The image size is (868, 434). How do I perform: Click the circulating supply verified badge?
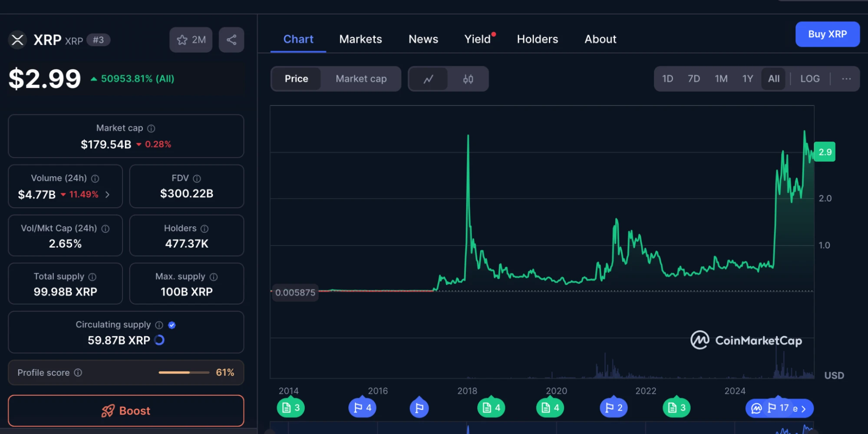(172, 325)
